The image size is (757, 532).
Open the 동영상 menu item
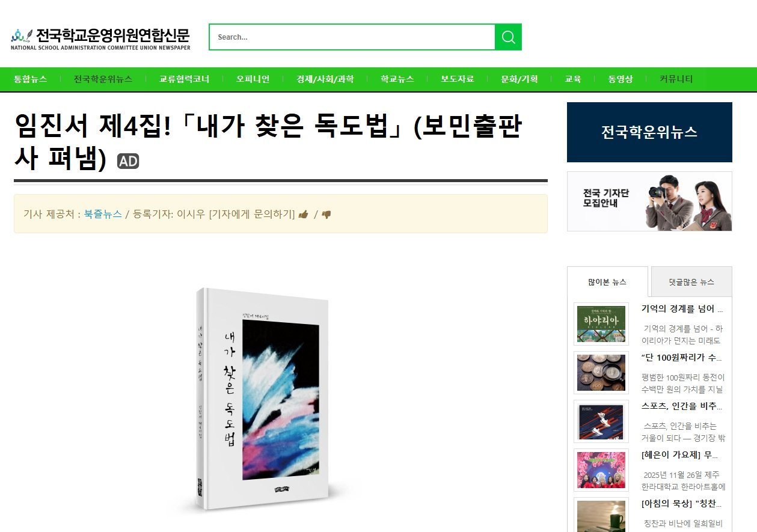[x=620, y=79]
